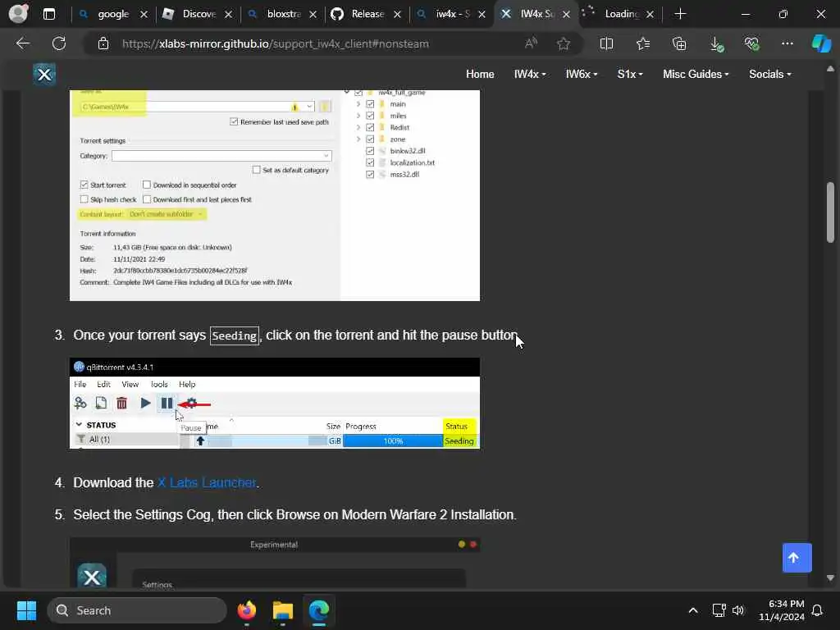Open the Downloads panel
This screenshot has width=840, height=630.
(x=716, y=44)
